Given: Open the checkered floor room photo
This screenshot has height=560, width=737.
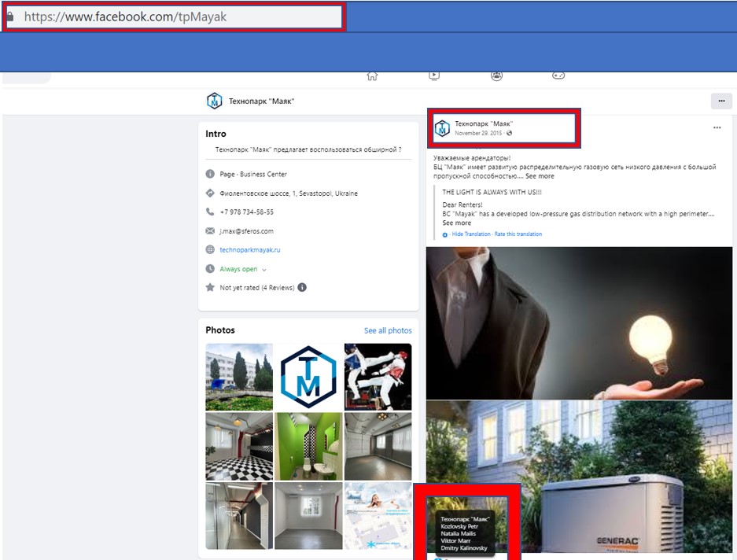Looking at the screenshot, I should tap(239, 446).
